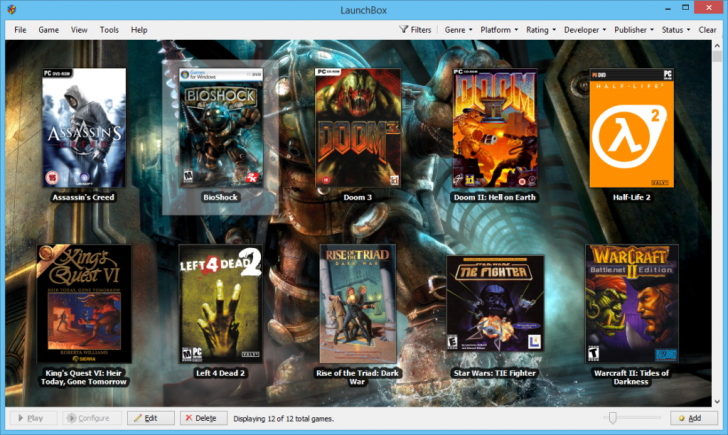Clear all filters with the Clear button
Screen dimensions: 728x435
click(x=707, y=30)
